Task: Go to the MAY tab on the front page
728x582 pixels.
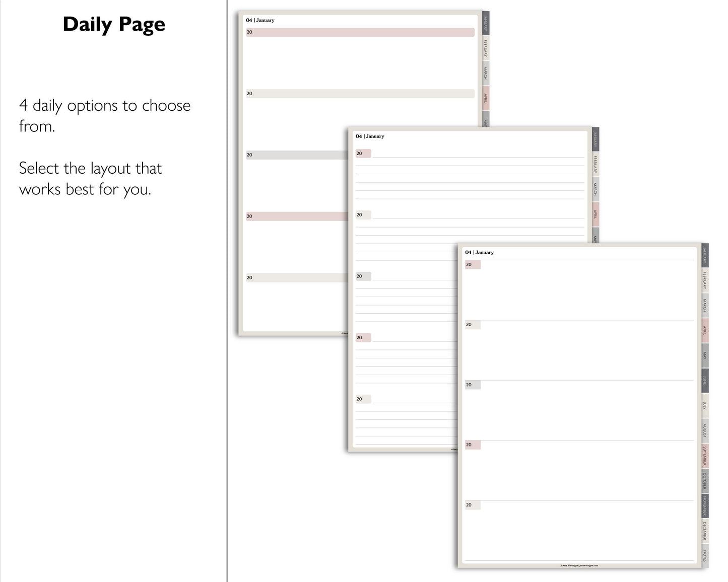Action: (705, 356)
